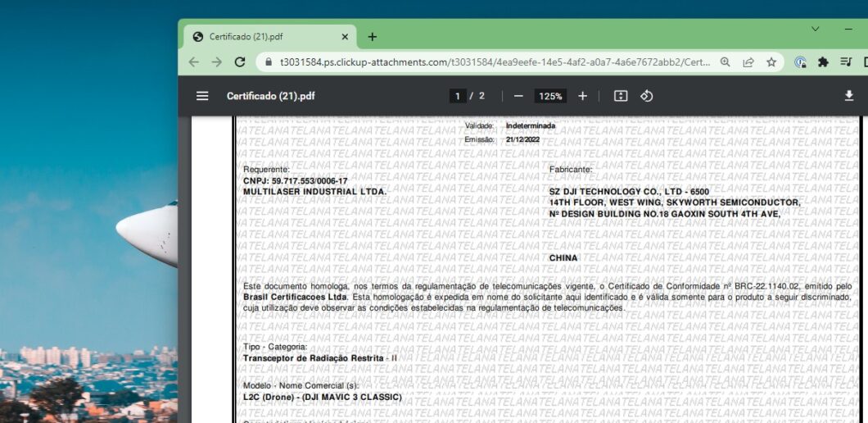
Task: Bookmark this page with star
Action: tap(771, 62)
